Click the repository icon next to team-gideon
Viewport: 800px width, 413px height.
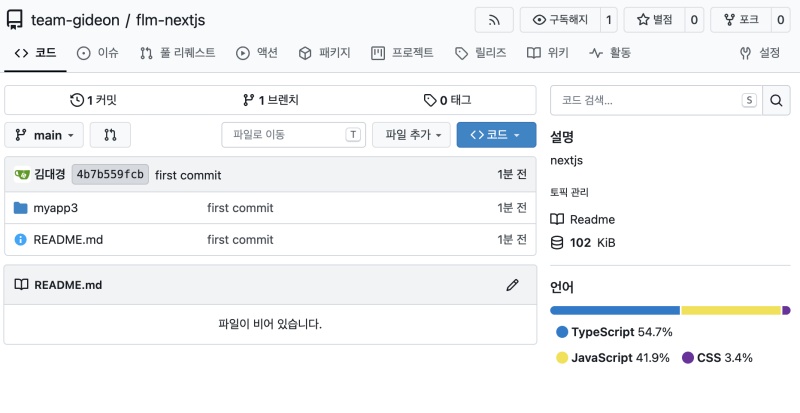15,20
